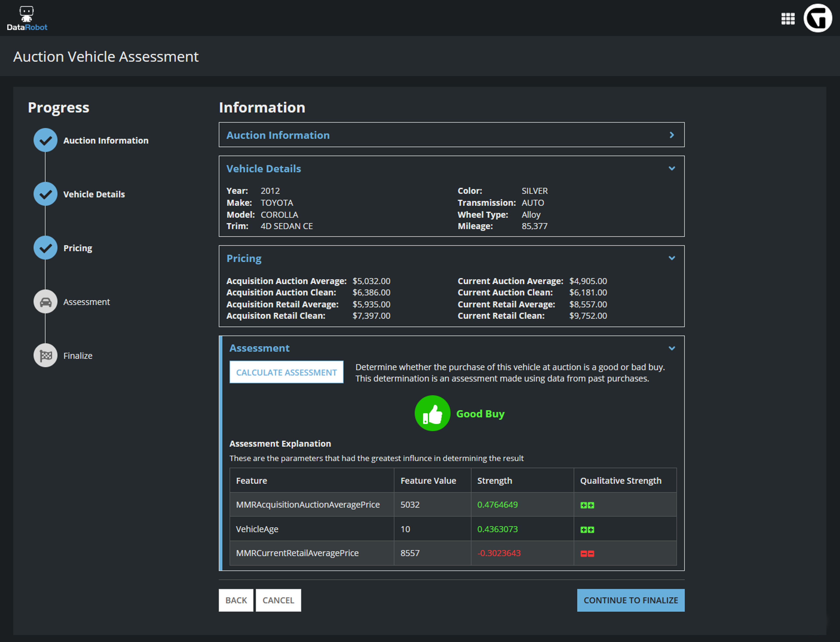Click green plus icons in MMRAcquisitionAuctionAveragePrice row
The height and width of the screenshot is (642, 840).
click(x=587, y=505)
